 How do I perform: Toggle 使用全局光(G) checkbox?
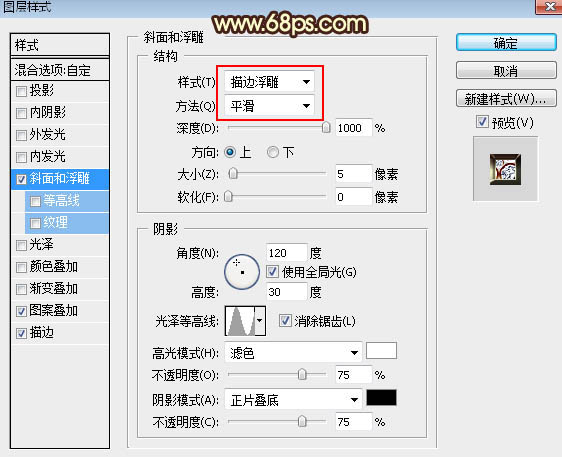(x=272, y=271)
